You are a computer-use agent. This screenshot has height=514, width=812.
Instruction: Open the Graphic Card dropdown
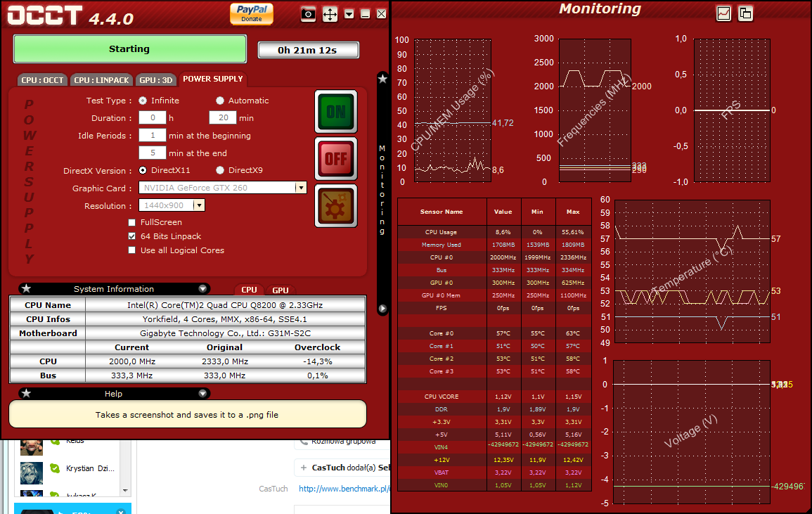[300, 188]
